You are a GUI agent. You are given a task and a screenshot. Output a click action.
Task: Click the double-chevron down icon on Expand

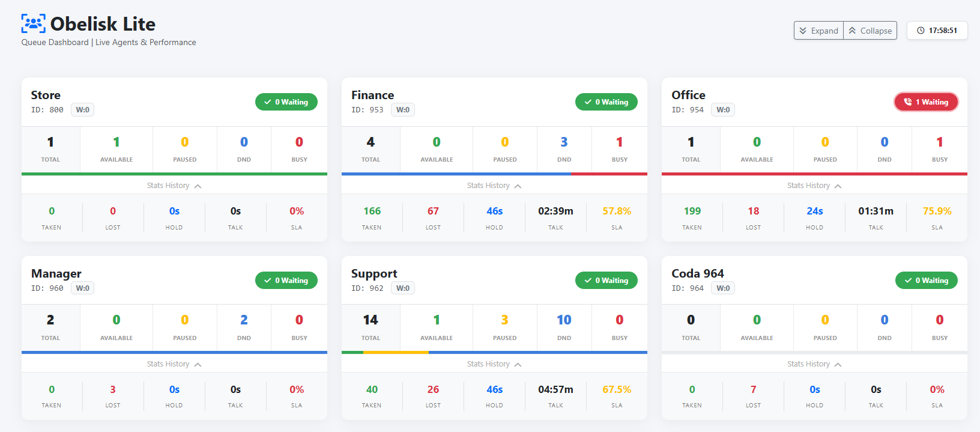[803, 31]
